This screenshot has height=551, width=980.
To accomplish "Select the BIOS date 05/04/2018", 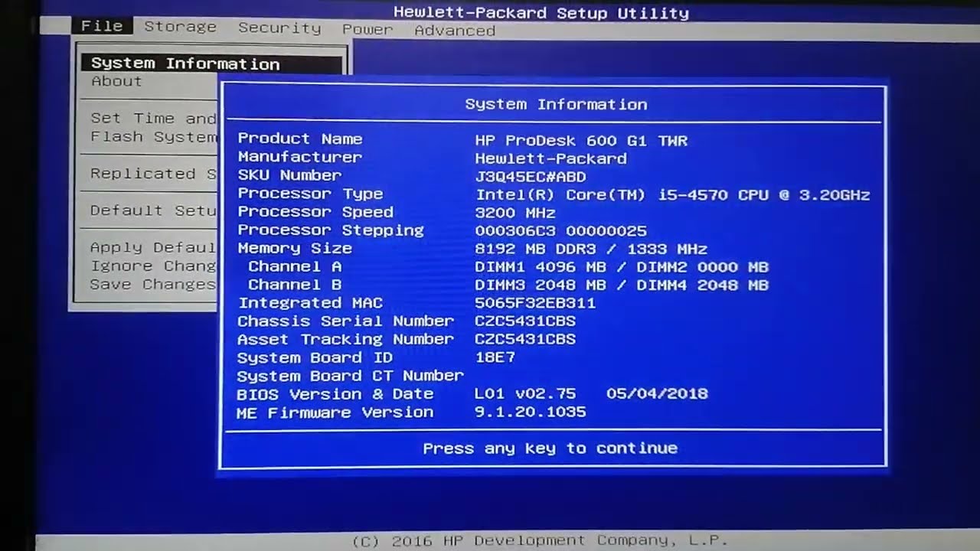I will [x=657, y=394].
